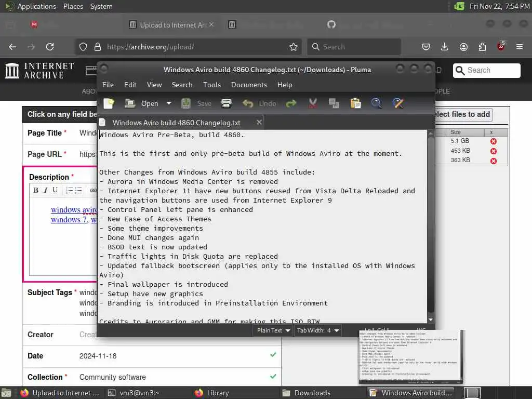The image size is (532, 399).
Task: Click the scroll down arrow in Pluma
Action: pos(431,320)
